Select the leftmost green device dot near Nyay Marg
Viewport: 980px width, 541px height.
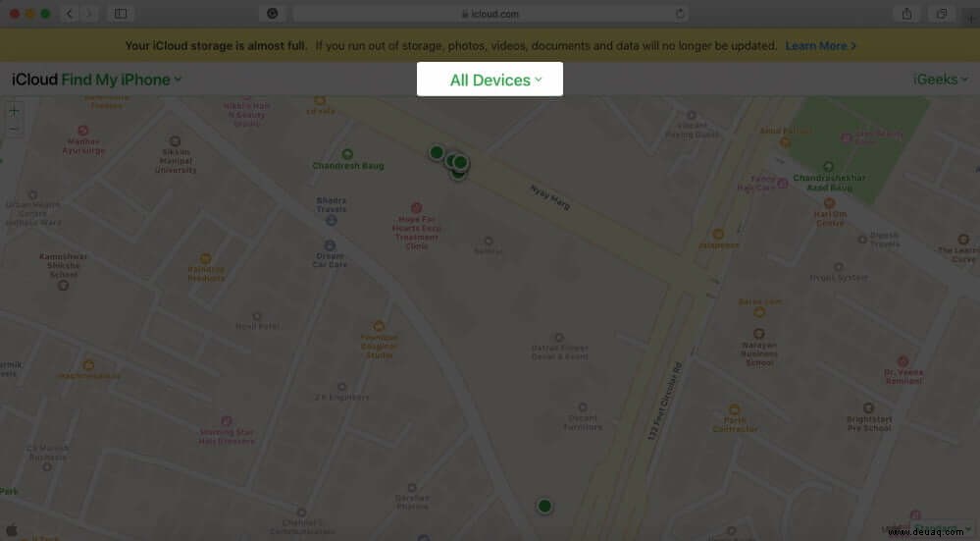437,152
